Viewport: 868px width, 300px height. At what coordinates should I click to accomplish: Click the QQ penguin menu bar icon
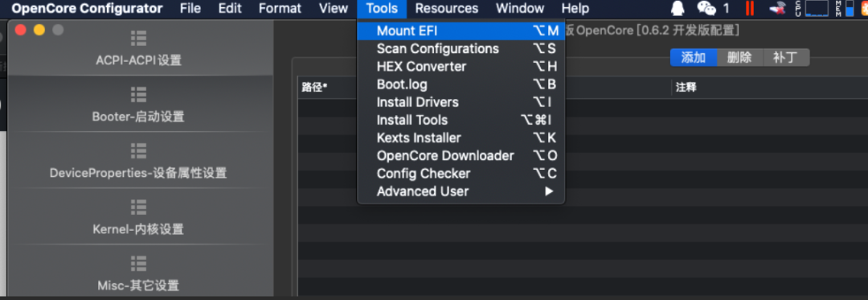coord(678,8)
